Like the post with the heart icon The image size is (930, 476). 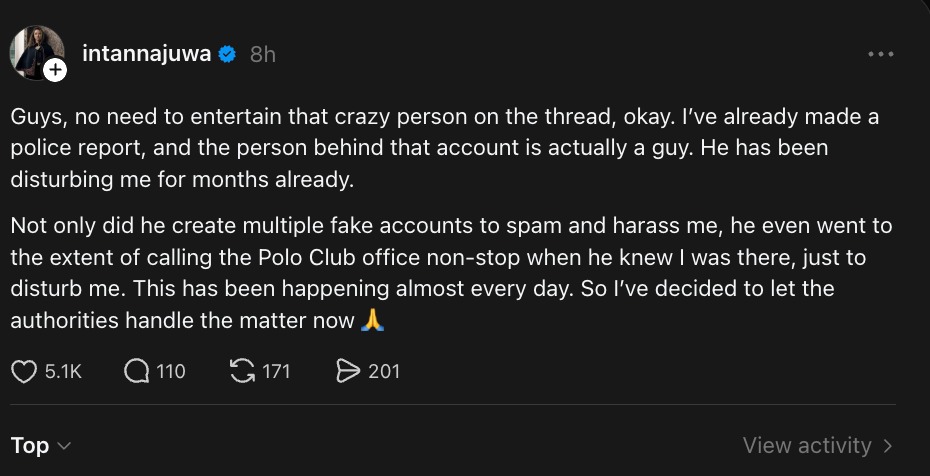tap(24, 371)
